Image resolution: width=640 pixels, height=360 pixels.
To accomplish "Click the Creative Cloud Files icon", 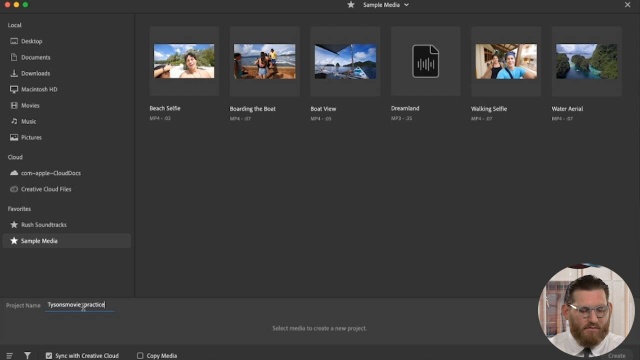I will tap(14, 189).
